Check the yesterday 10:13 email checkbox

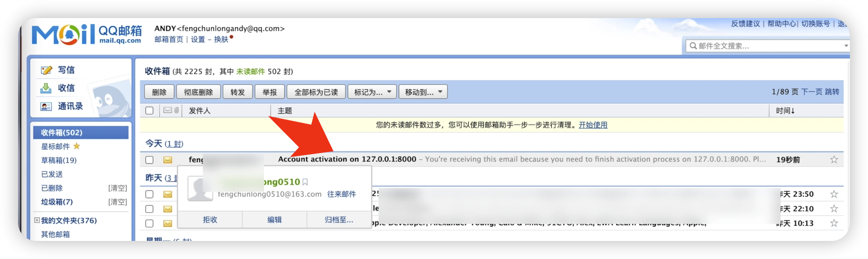coord(149,223)
